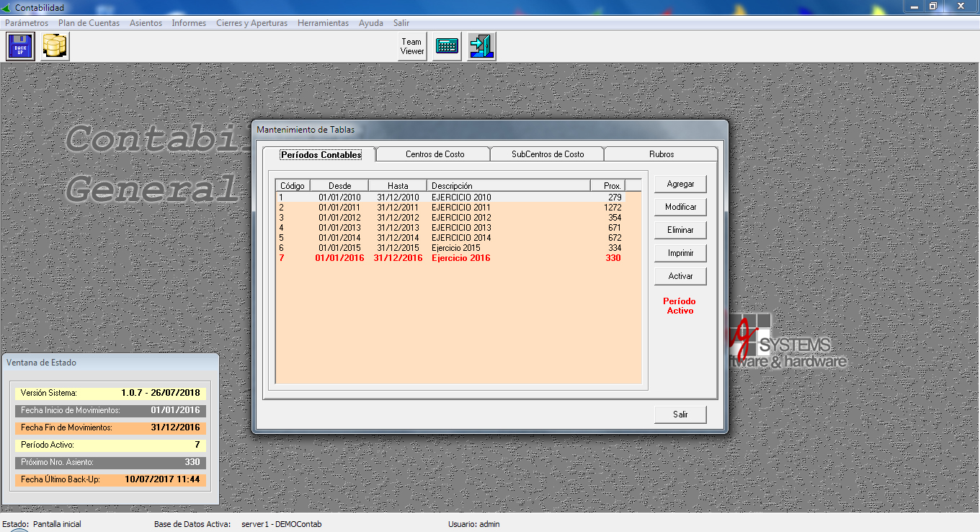Open the Parámetros menu
The height and width of the screenshot is (532, 980).
27,23
